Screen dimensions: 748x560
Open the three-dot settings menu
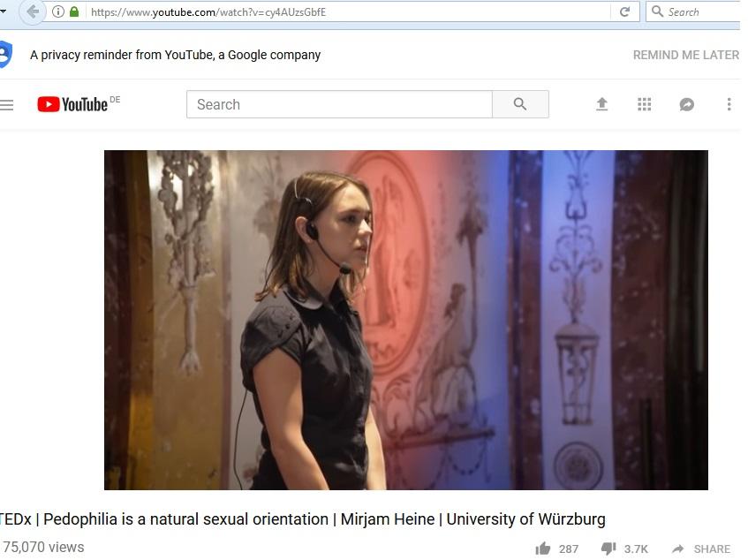click(729, 104)
